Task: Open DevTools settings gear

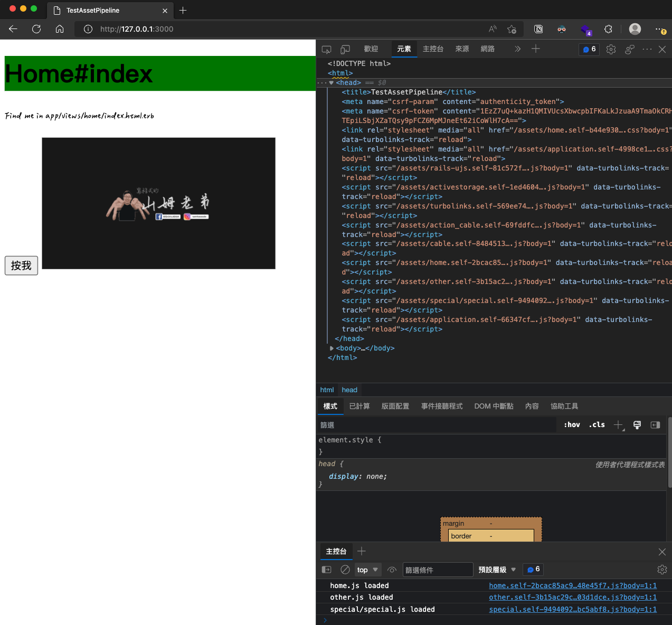Action: (611, 49)
